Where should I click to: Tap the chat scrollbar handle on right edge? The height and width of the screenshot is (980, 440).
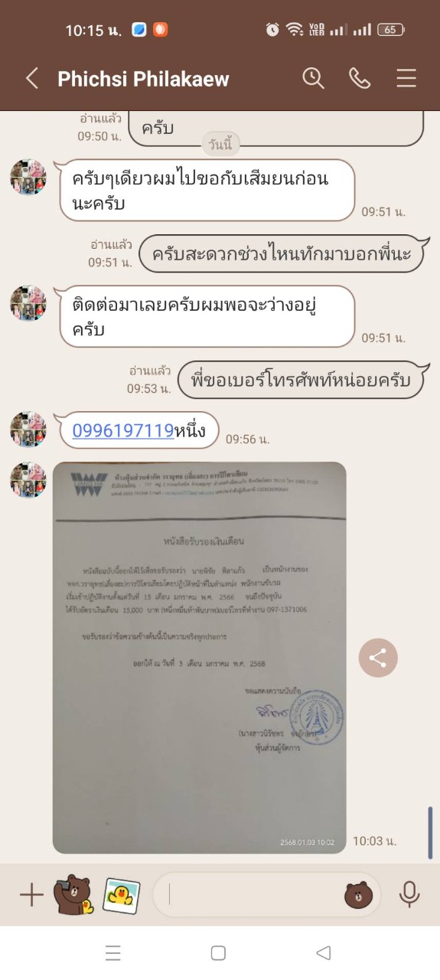click(x=430, y=833)
